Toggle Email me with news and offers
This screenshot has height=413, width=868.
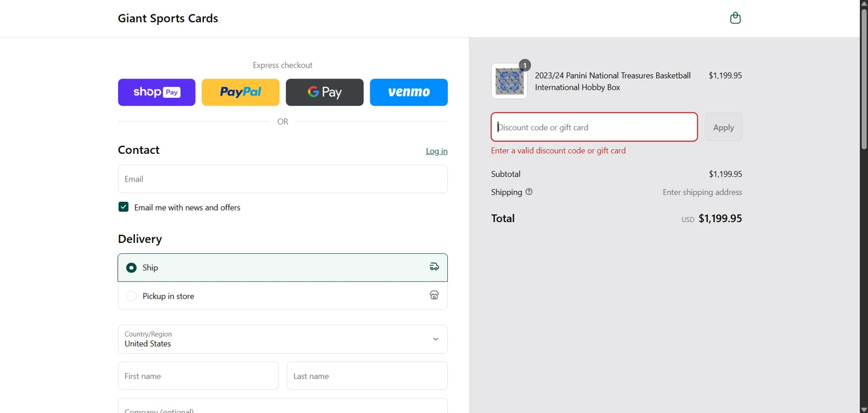click(123, 207)
